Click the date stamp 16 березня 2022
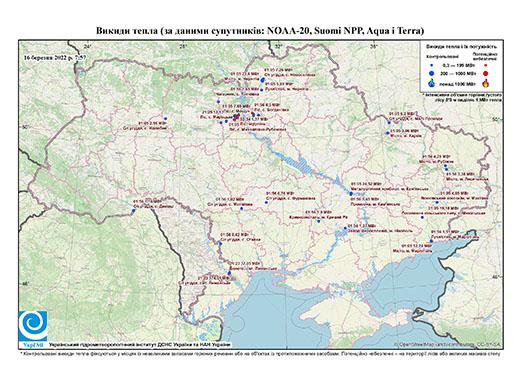Image resolution: width=520 pixels, height=368 pixels. click(55, 57)
